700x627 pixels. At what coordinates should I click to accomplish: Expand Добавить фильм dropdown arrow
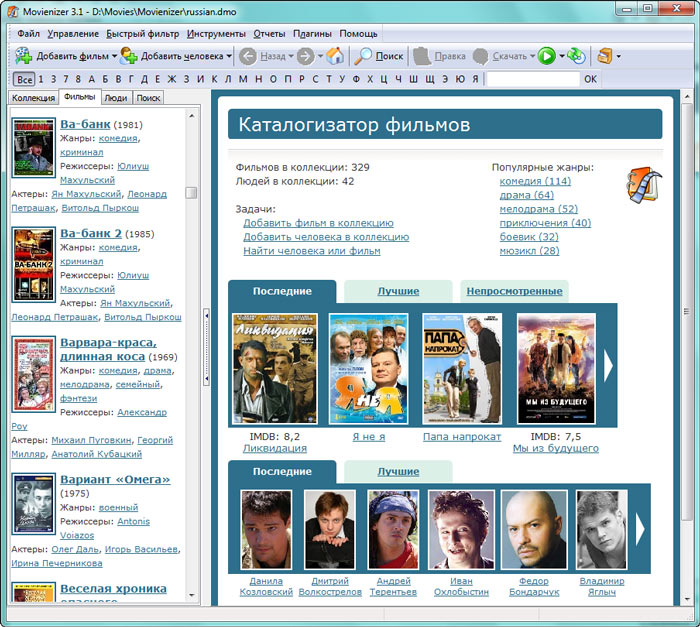click(x=114, y=56)
